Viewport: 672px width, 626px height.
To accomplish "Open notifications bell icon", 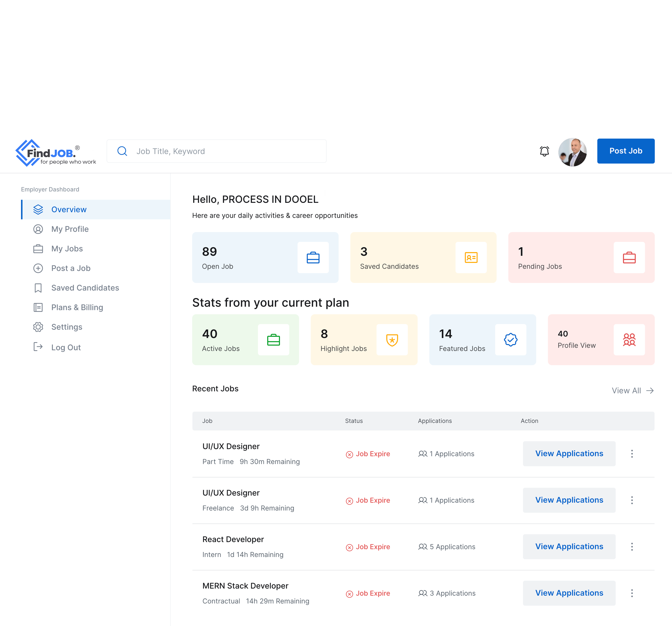I will [x=544, y=151].
